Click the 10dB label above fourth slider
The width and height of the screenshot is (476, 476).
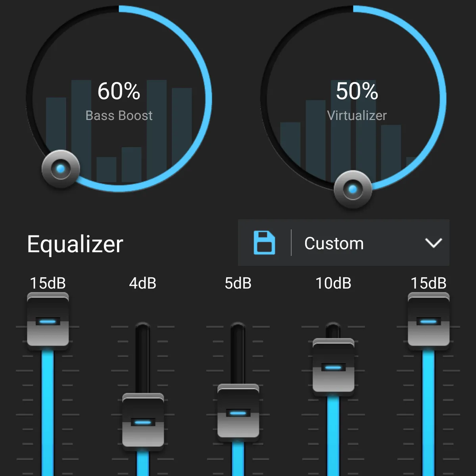pyautogui.click(x=333, y=283)
